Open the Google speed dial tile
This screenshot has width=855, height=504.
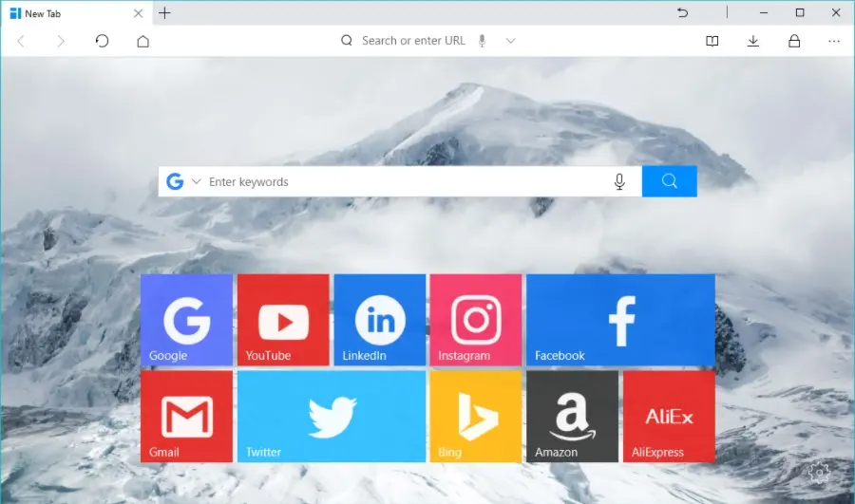click(186, 320)
